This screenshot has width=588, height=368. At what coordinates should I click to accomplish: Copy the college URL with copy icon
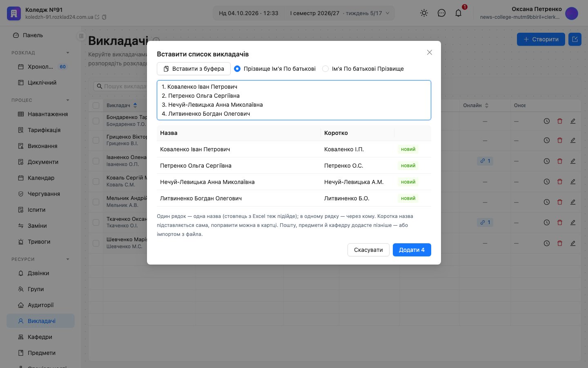tap(104, 17)
